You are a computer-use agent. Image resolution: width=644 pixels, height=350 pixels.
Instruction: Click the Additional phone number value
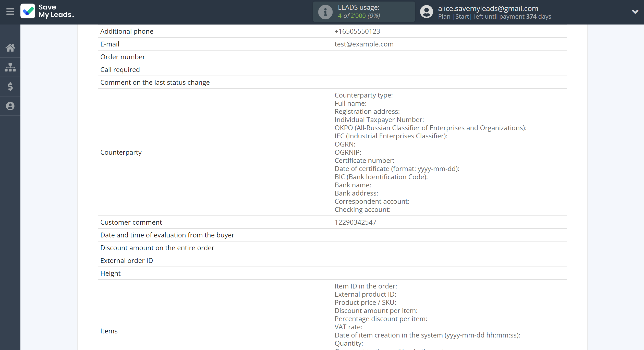click(357, 31)
